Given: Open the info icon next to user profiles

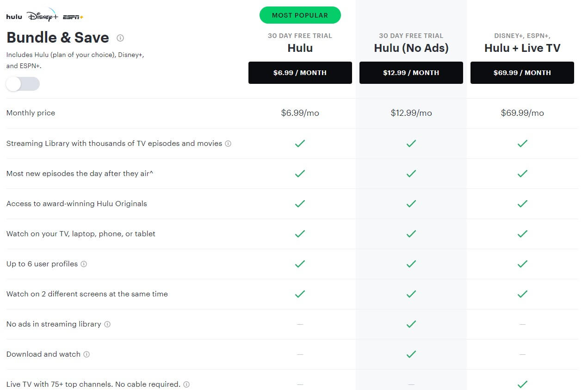Looking at the screenshot, I should pos(84,264).
